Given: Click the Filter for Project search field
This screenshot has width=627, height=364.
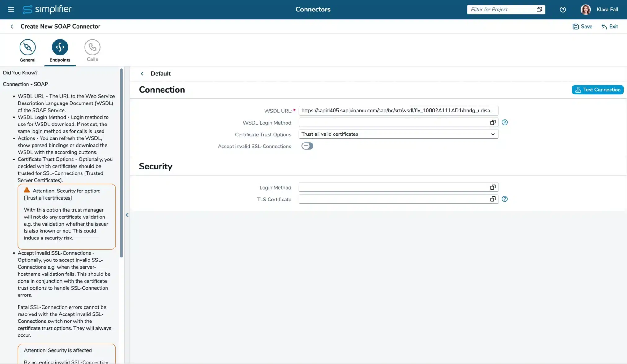Looking at the screenshot, I should click(x=502, y=9).
